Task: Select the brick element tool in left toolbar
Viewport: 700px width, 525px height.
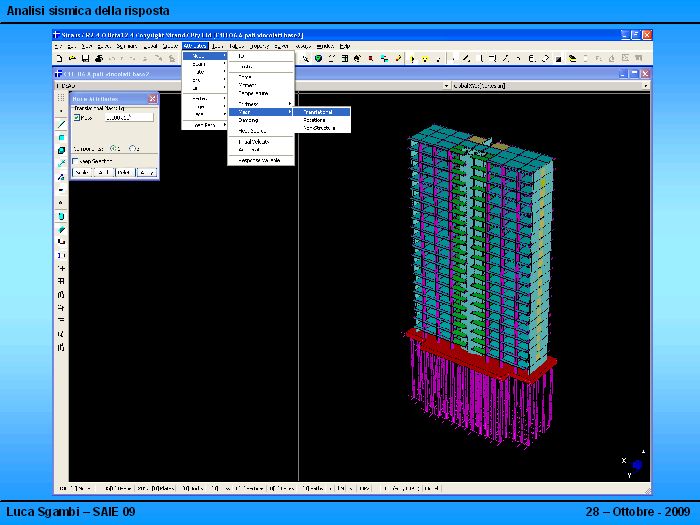Action: 61,150
